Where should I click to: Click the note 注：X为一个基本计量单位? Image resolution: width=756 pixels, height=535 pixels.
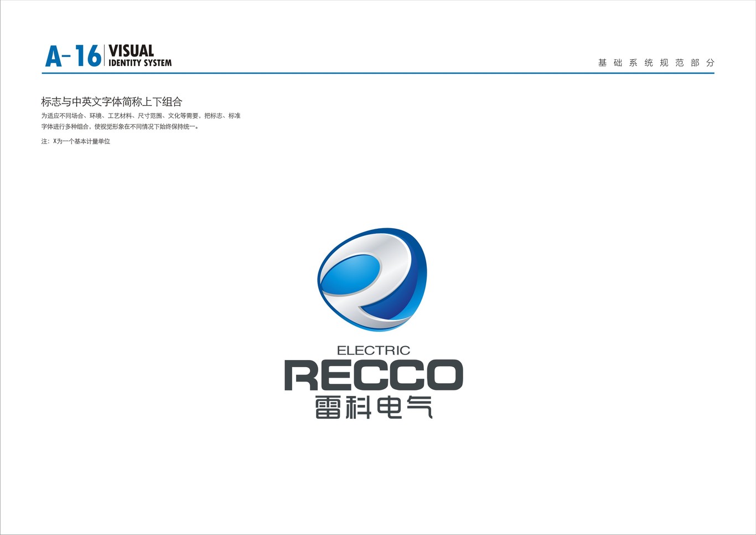click(x=76, y=142)
